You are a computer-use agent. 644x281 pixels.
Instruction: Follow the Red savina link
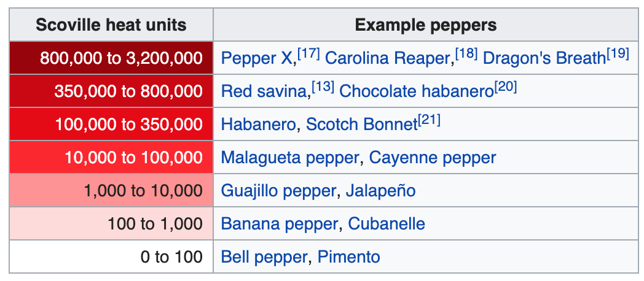tap(264, 91)
